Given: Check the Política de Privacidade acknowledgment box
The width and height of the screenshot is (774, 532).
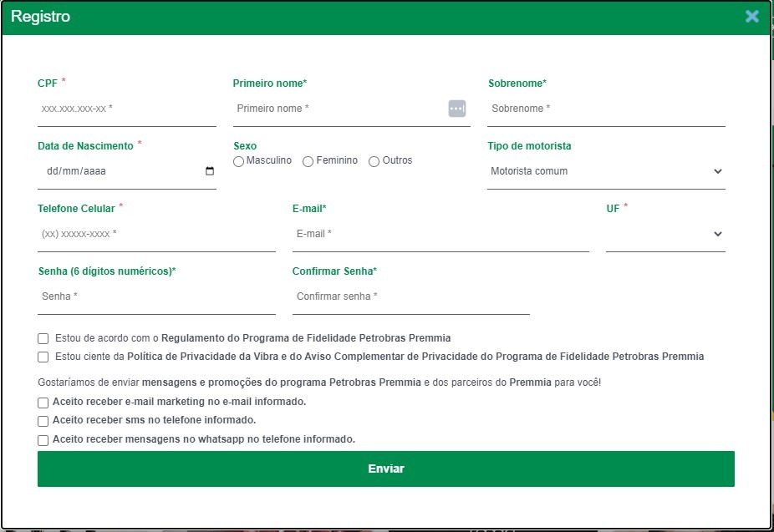Looking at the screenshot, I should point(43,357).
